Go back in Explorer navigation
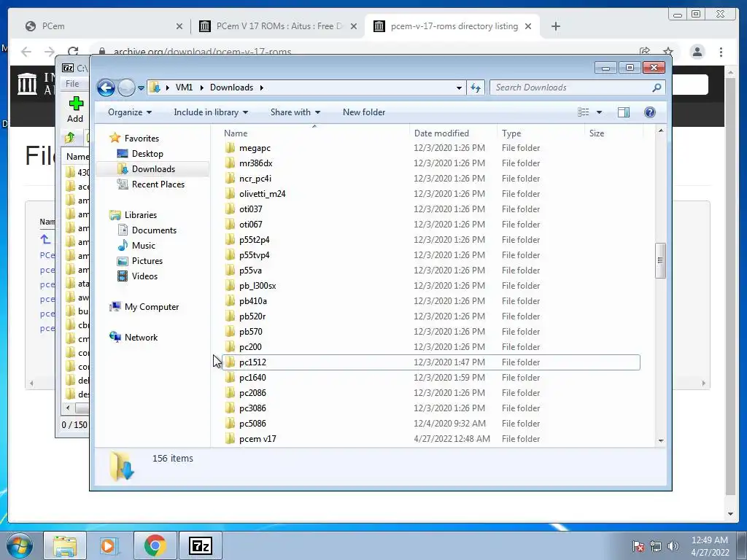The image size is (747, 560). point(106,87)
